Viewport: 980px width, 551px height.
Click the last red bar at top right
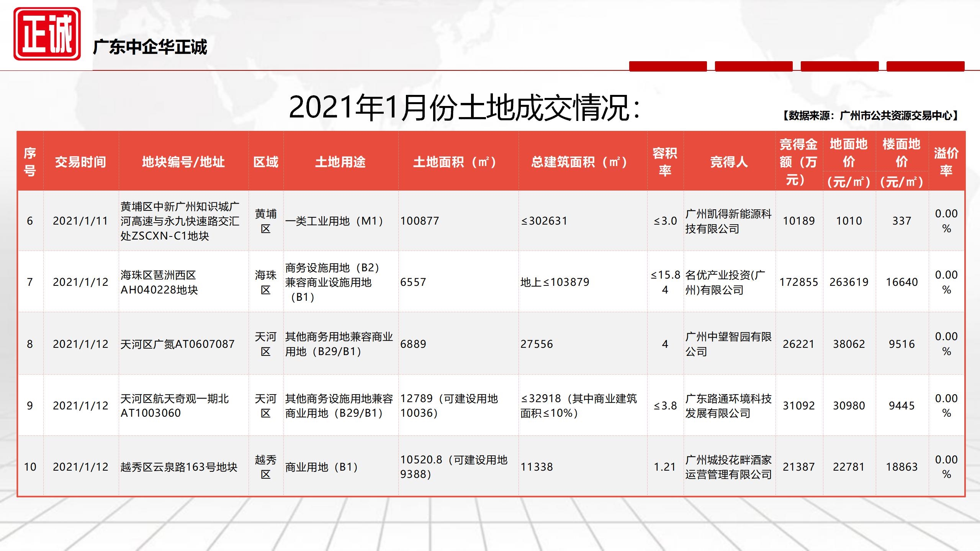pyautogui.click(x=925, y=66)
